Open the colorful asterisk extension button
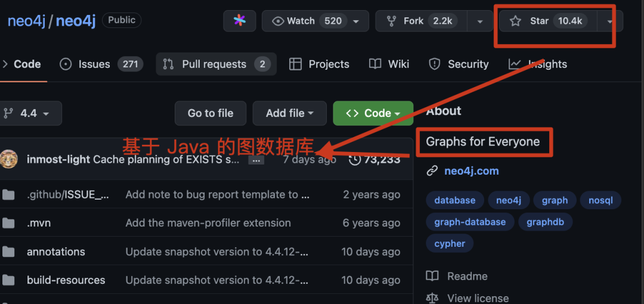644x304 pixels. tap(240, 21)
